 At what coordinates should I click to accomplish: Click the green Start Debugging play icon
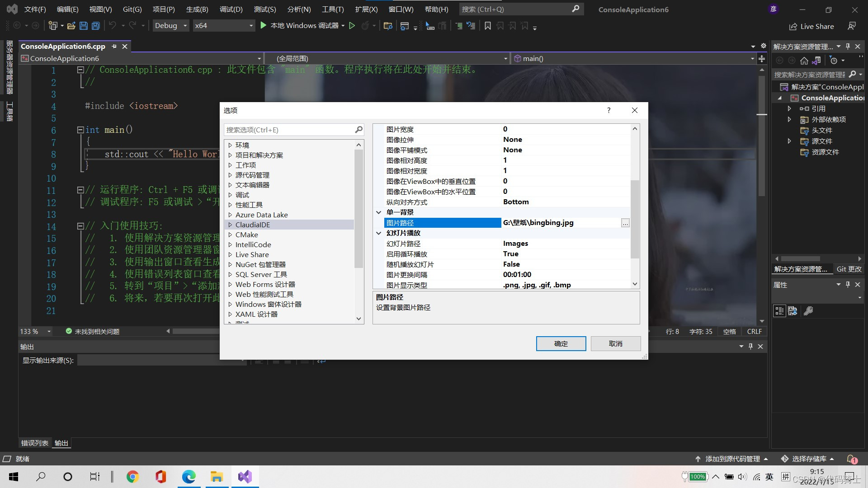(264, 26)
